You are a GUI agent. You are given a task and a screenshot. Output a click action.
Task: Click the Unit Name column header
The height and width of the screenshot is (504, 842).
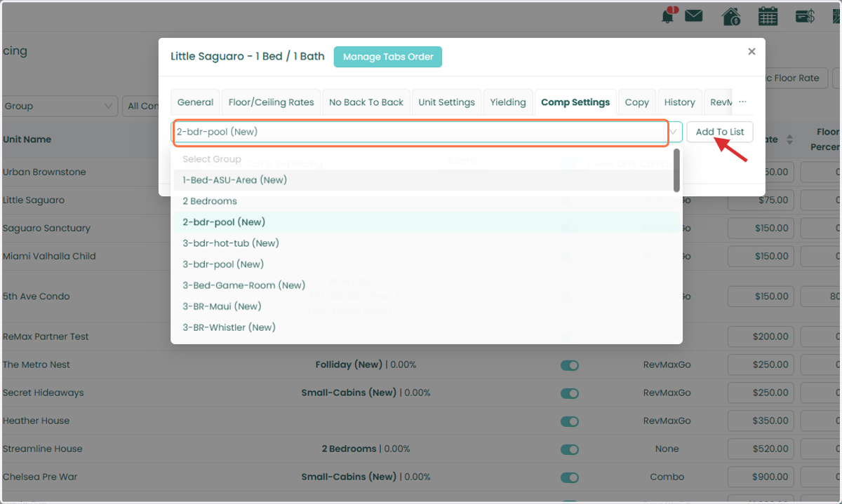click(27, 139)
